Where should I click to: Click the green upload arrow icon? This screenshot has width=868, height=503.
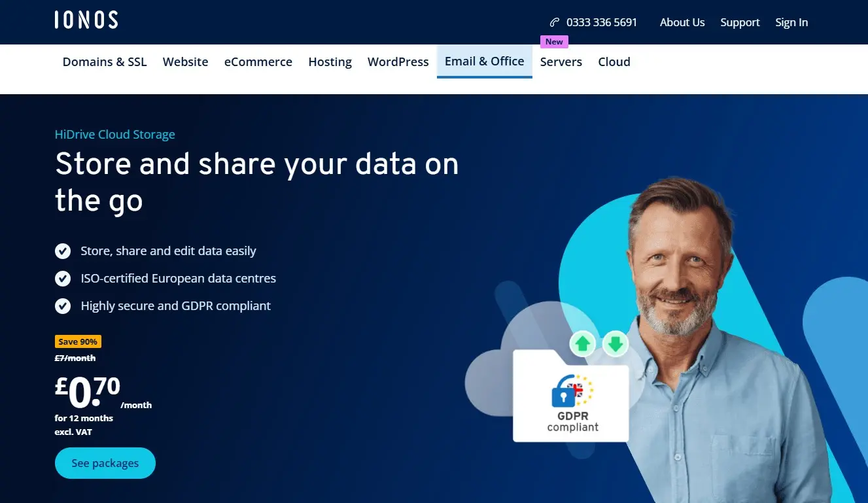click(x=582, y=343)
